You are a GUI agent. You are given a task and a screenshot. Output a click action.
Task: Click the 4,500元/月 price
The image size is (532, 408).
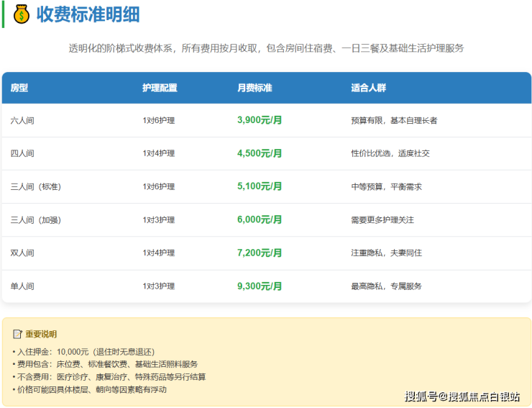[x=260, y=153]
